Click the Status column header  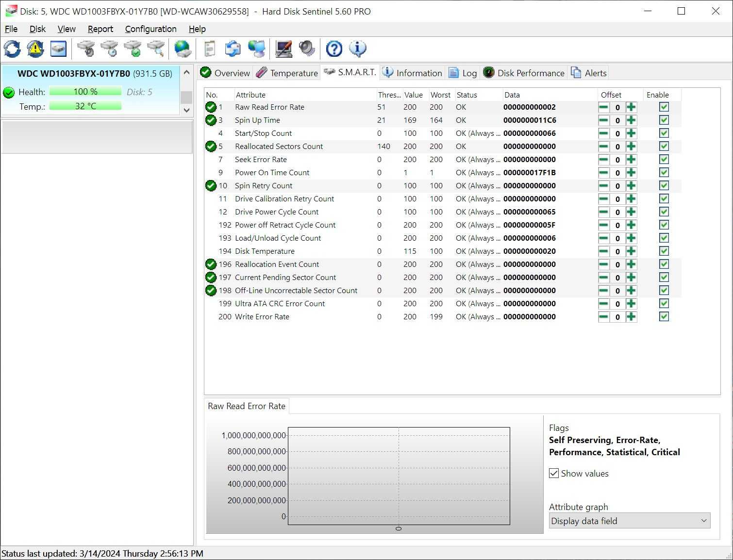(478, 95)
